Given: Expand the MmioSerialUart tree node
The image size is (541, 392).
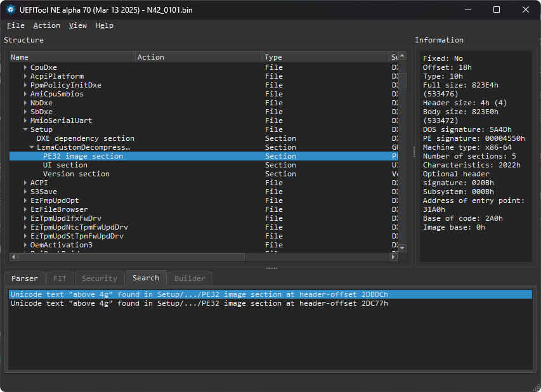Looking at the screenshot, I should pyautogui.click(x=25, y=121).
